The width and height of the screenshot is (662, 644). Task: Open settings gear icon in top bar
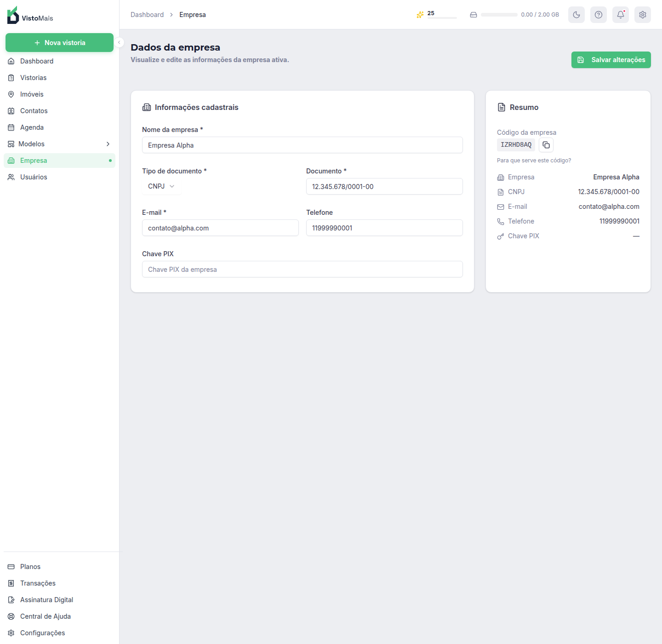click(643, 15)
